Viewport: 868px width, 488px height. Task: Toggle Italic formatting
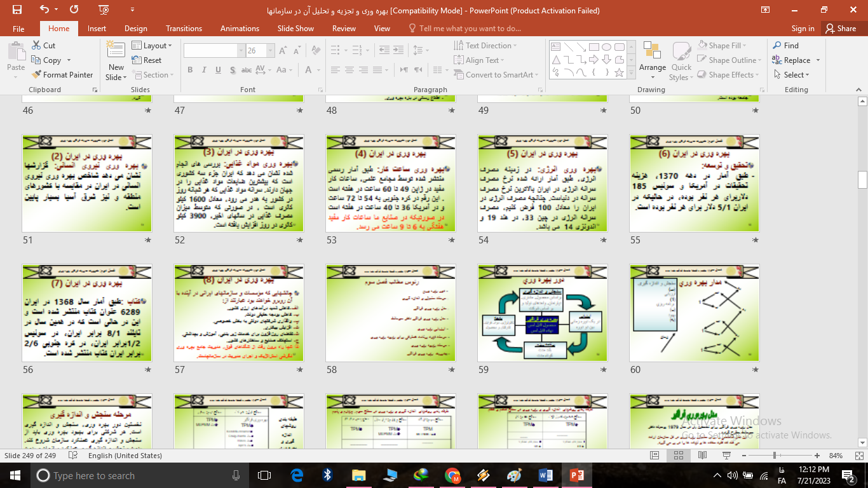pos(203,71)
